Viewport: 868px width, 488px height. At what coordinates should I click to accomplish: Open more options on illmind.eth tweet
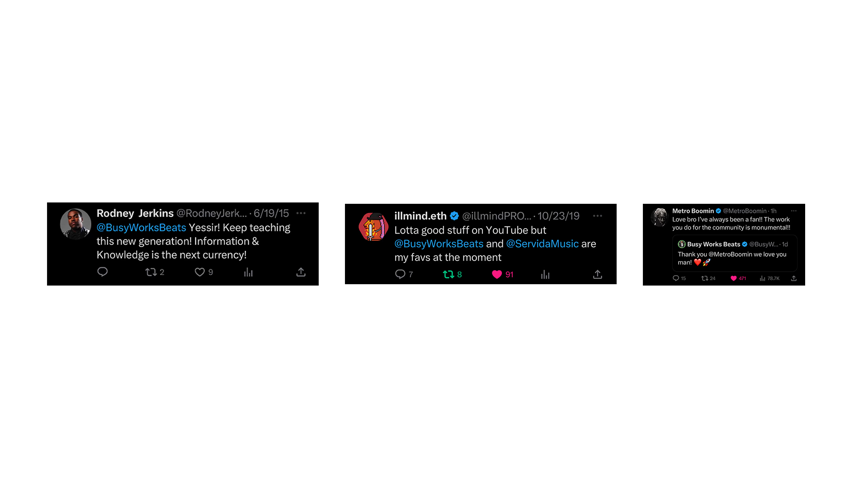[x=598, y=216]
